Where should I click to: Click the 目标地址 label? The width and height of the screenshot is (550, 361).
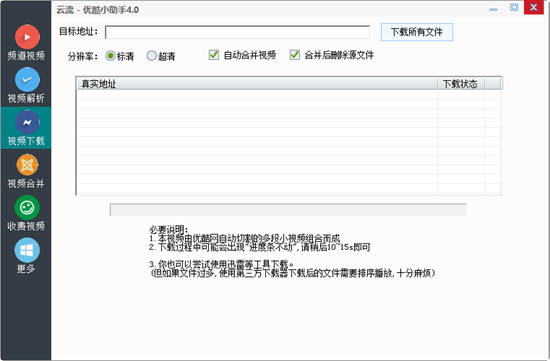[x=79, y=32]
